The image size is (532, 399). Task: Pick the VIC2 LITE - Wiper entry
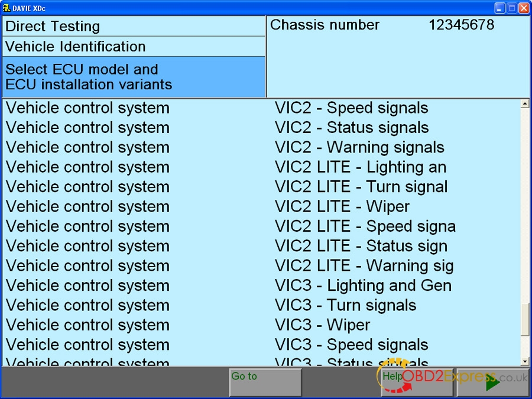point(342,207)
